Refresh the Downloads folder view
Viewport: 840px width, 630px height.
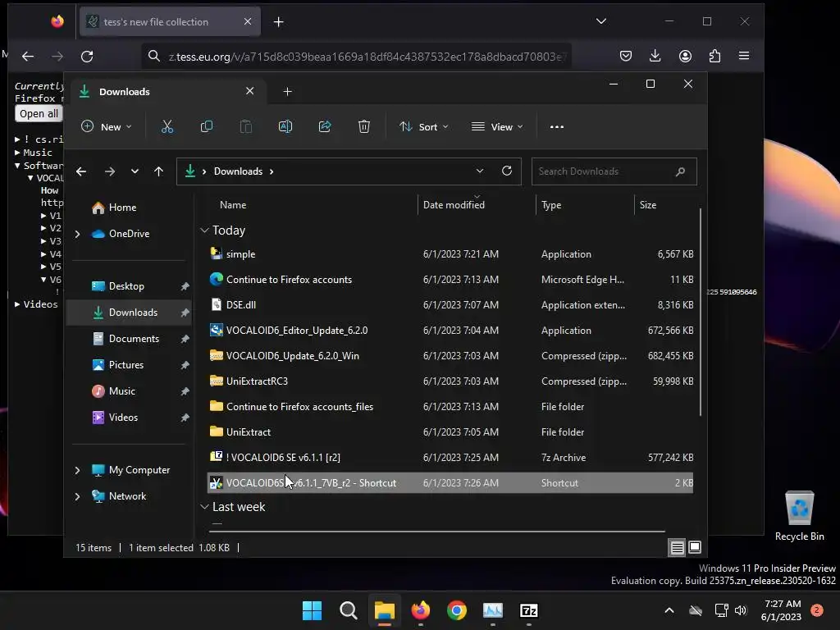click(507, 171)
